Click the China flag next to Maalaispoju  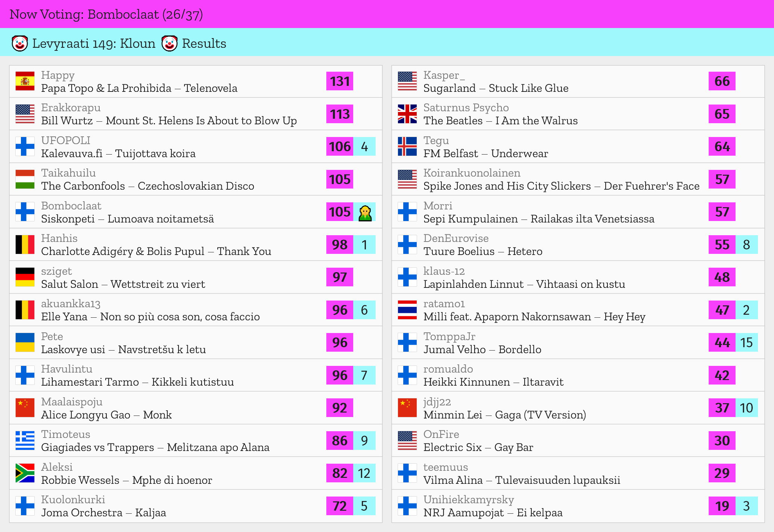pos(25,408)
